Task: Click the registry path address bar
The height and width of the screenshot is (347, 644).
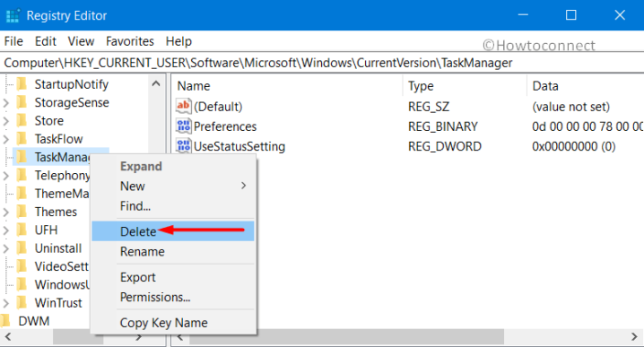Action: (x=322, y=63)
